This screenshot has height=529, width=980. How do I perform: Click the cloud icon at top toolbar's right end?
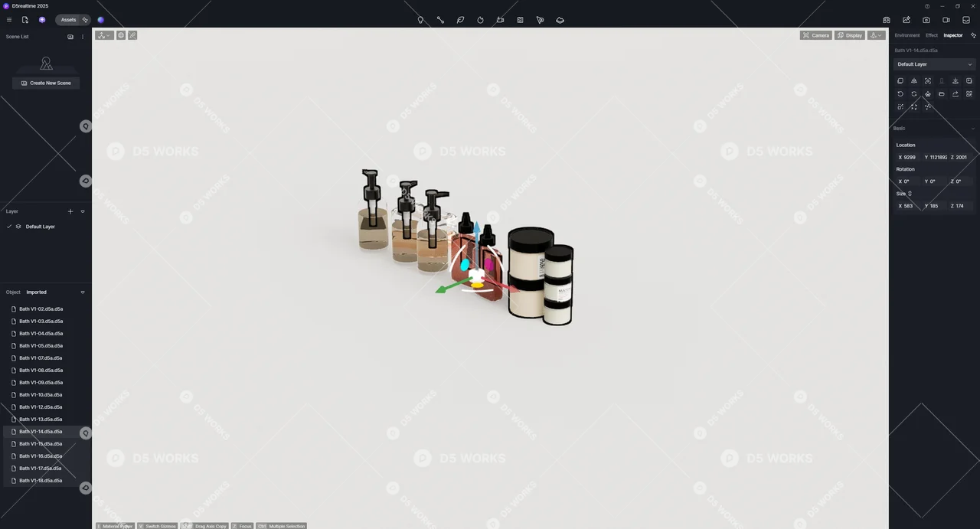560,20
